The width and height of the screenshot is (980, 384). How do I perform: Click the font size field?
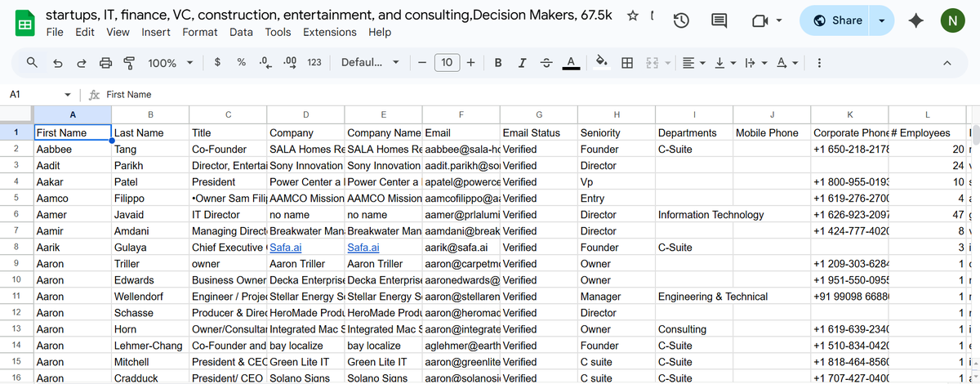point(447,62)
